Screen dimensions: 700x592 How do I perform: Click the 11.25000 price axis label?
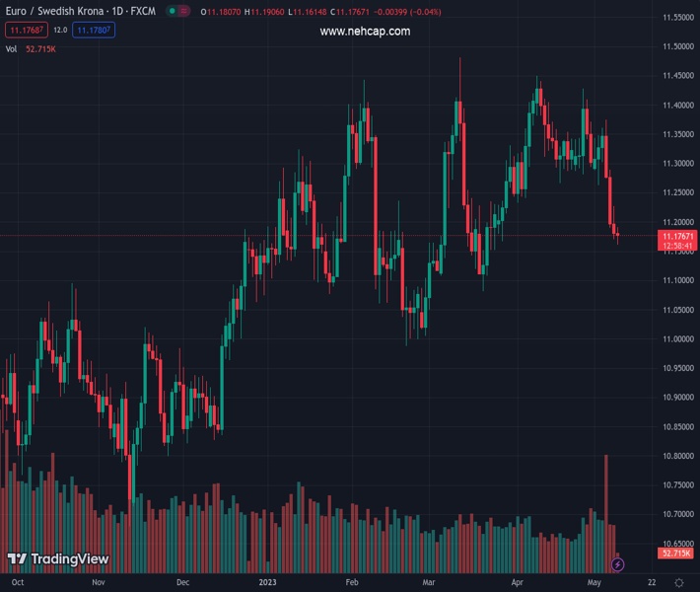pyautogui.click(x=678, y=192)
